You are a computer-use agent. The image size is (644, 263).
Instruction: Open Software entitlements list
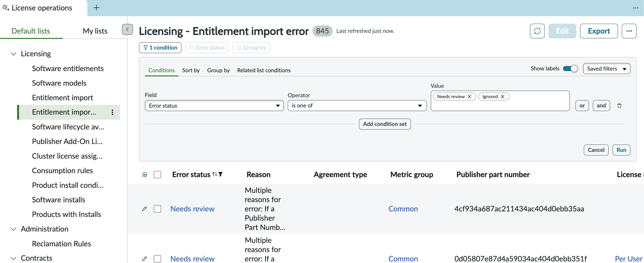point(68,69)
